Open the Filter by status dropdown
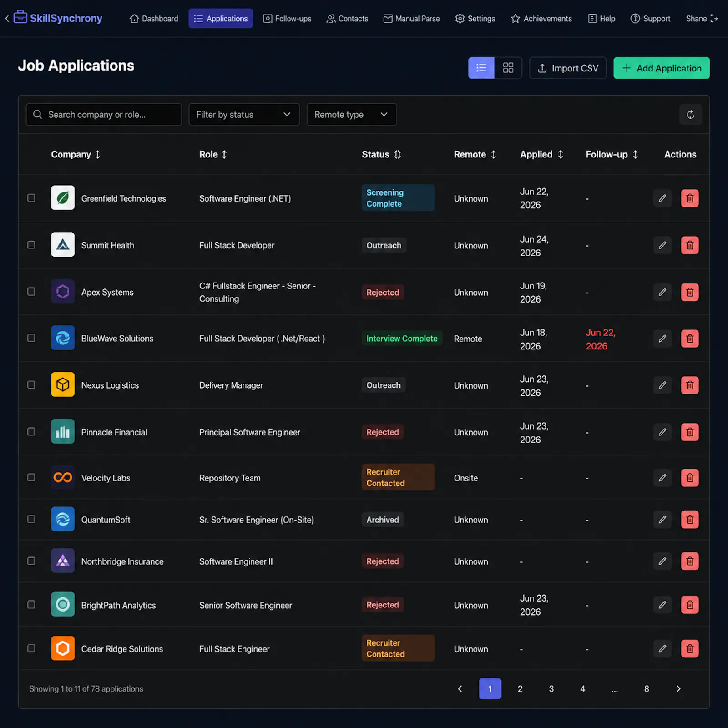Screen dimensions: 728x728 pyautogui.click(x=244, y=115)
